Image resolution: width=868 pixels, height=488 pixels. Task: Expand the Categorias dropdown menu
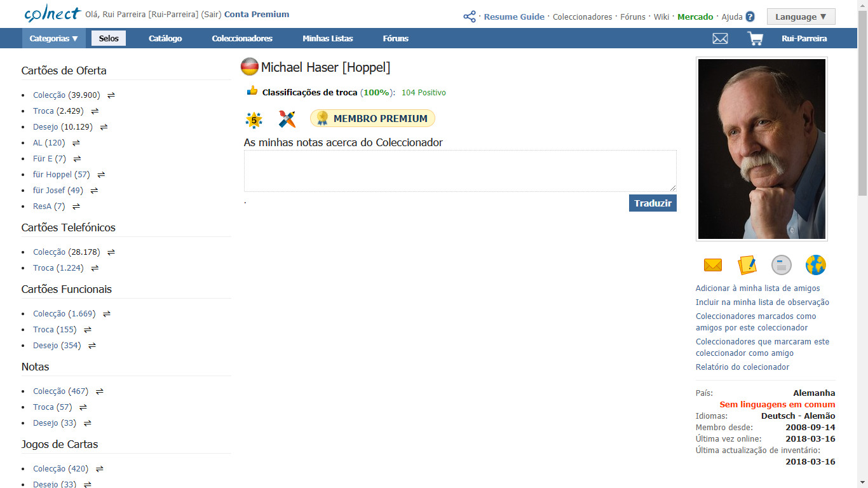[x=54, y=39]
